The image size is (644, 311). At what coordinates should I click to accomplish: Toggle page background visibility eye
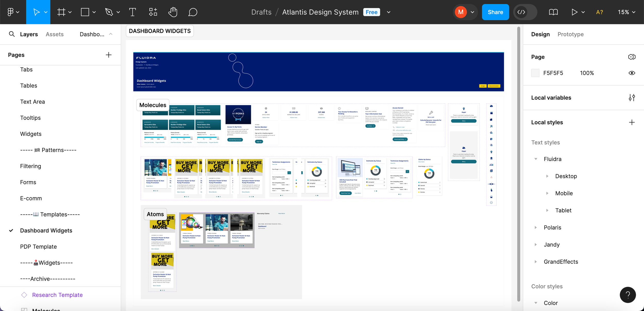[x=632, y=73]
